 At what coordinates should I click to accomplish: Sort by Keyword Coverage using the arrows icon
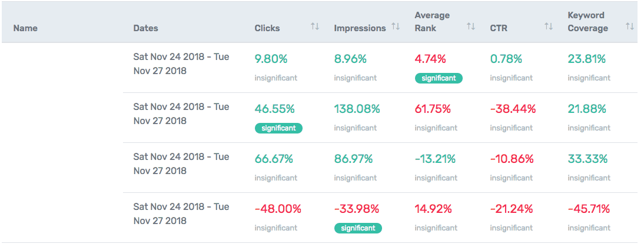coord(630,27)
